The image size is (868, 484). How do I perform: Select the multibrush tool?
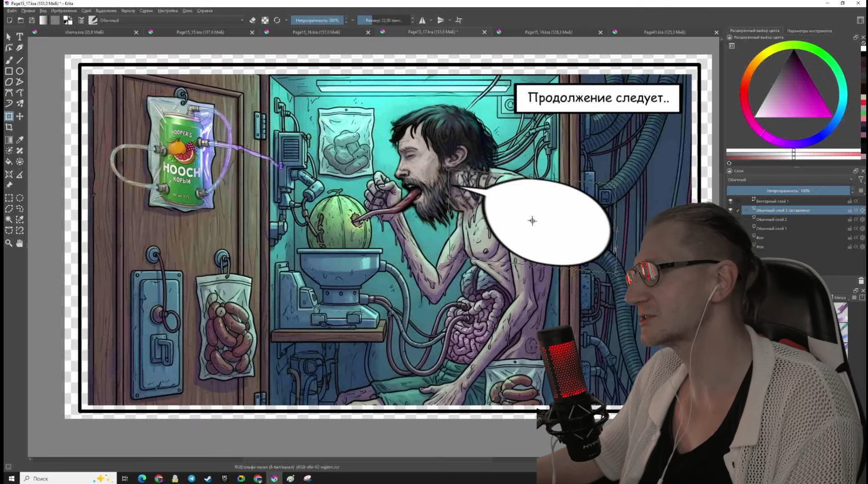tap(20, 103)
